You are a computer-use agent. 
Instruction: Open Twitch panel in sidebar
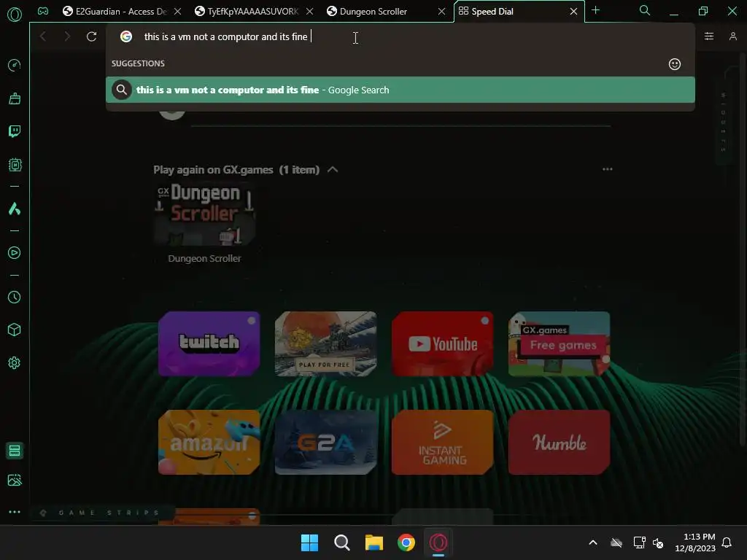pyautogui.click(x=15, y=131)
